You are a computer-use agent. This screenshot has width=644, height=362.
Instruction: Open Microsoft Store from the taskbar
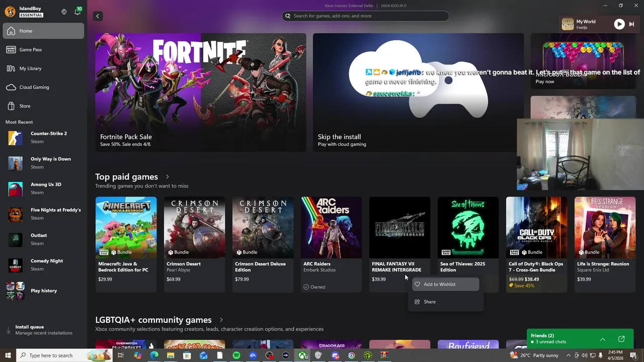[x=187, y=355]
